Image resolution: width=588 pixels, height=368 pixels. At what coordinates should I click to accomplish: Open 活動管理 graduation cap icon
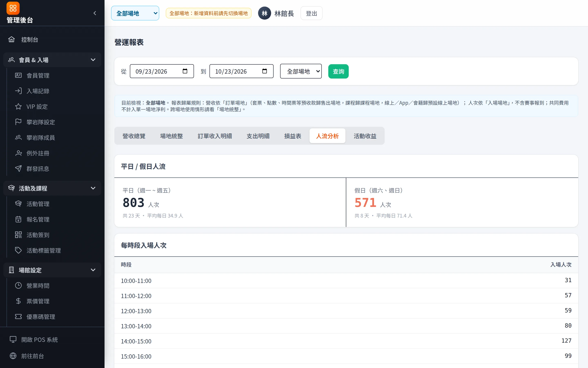[x=18, y=204]
